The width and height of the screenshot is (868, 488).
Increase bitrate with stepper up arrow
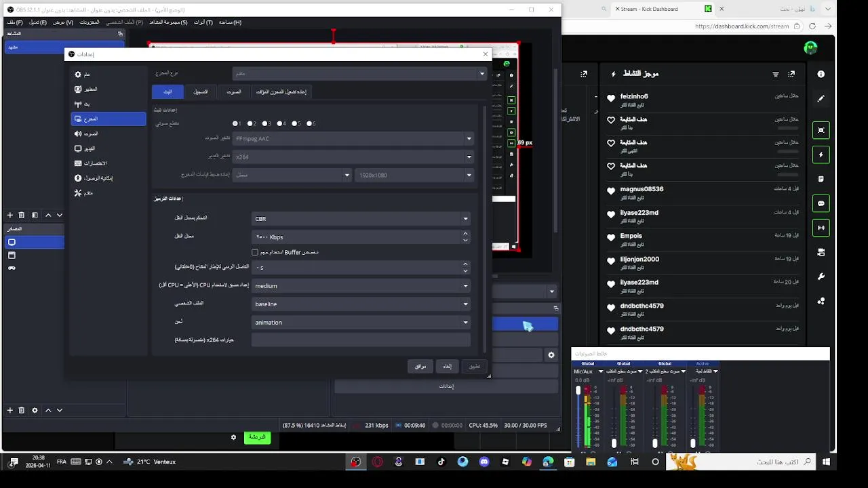click(465, 233)
